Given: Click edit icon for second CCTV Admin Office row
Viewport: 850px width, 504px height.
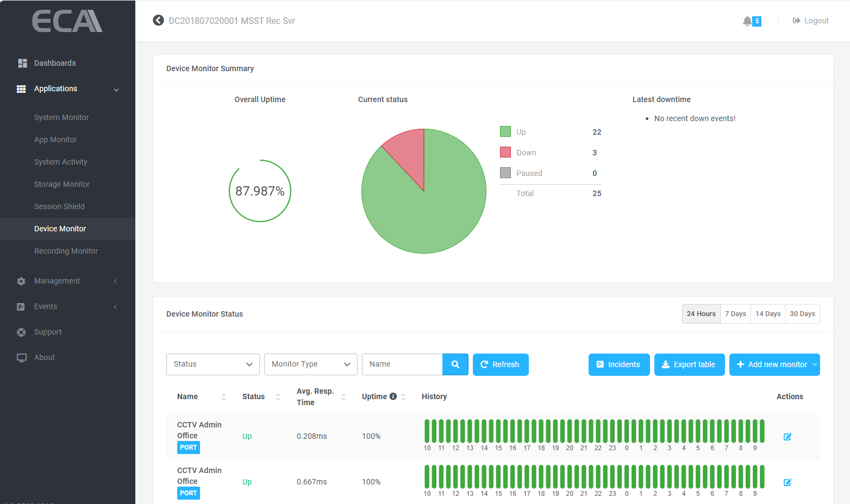Looking at the screenshot, I should tap(787, 482).
